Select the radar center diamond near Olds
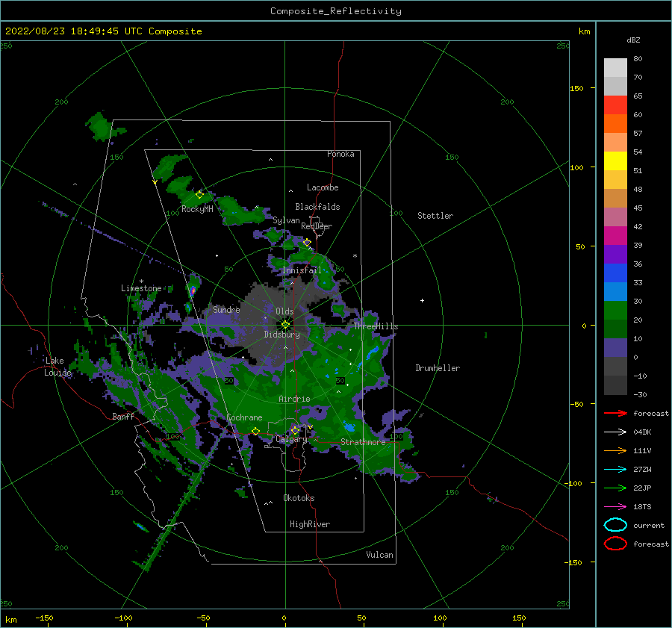 coord(285,325)
